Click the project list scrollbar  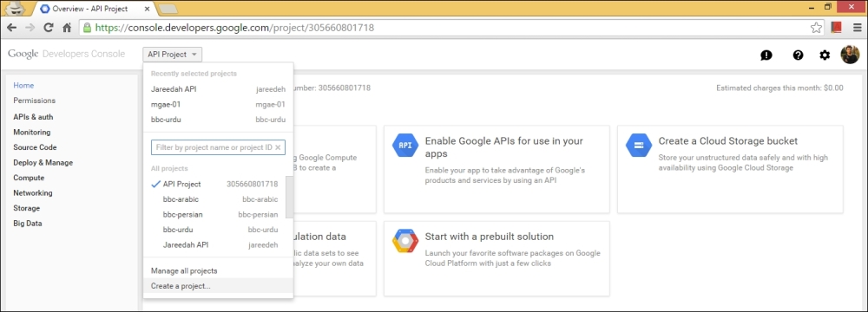(x=289, y=198)
